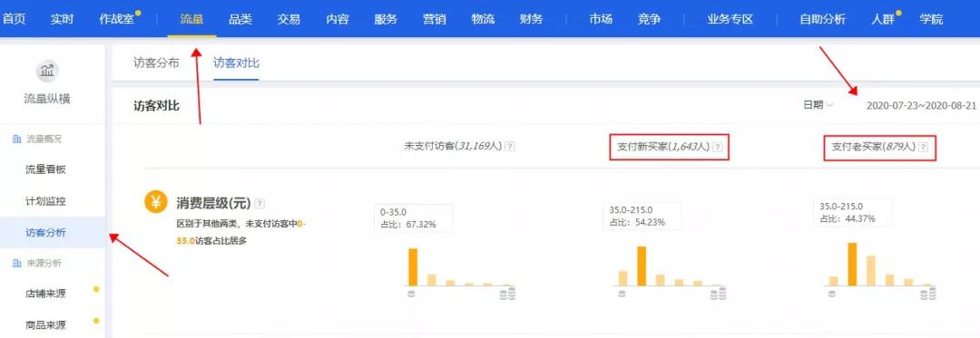
Task: Click the 来源分析 section icon
Action: pos(17,263)
